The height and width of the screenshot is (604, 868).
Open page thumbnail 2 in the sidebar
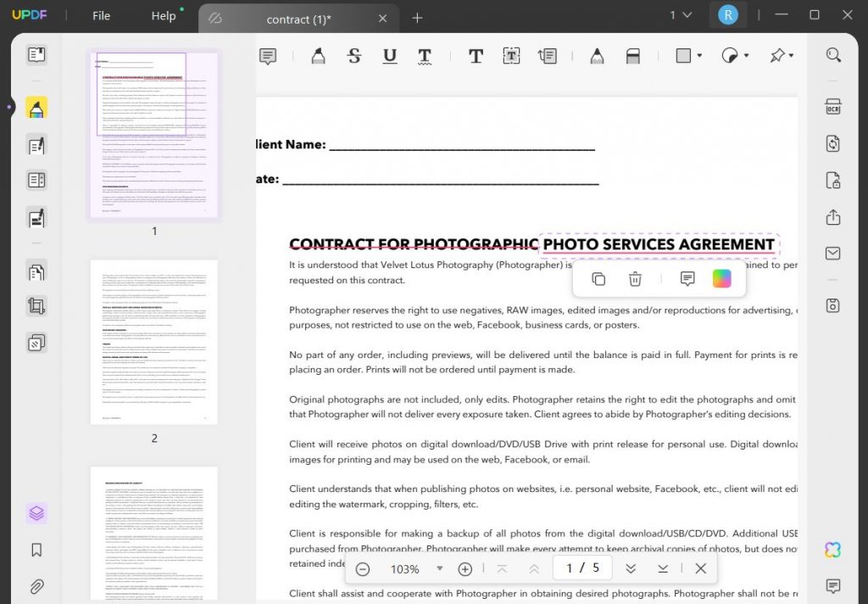[x=154, y=344]
